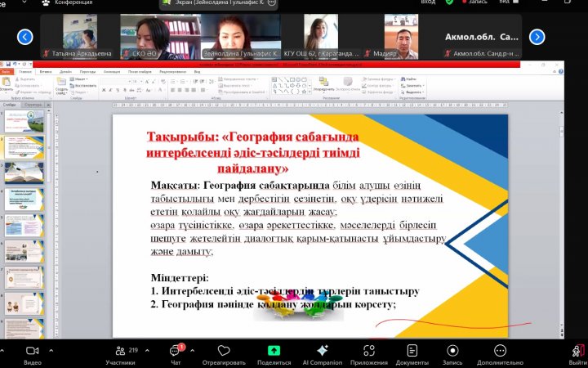Open the Приложения apps icon

pos(369,351)
